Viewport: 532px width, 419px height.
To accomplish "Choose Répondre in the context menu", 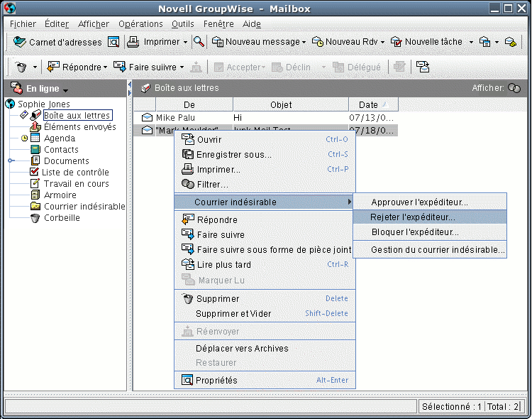I will click(x=264, y=219).
